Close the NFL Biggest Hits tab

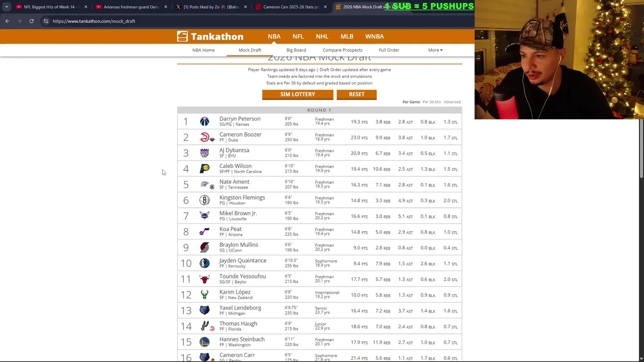(86, 7)
